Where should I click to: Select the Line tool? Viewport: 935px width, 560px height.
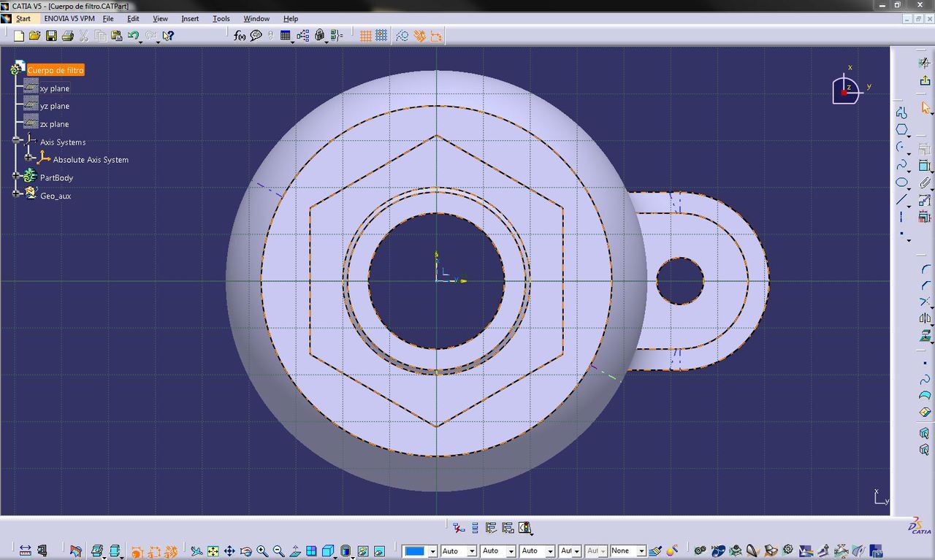[x=901, y=200]
